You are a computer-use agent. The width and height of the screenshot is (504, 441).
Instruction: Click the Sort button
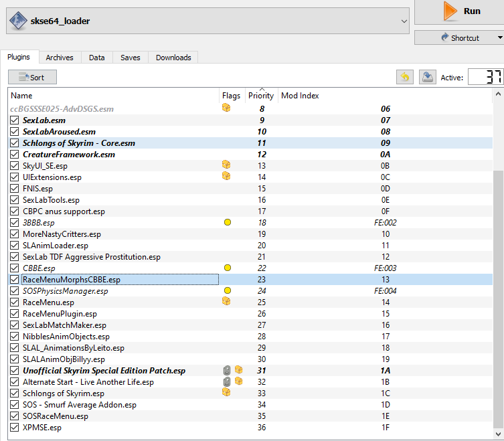(32, 77)
